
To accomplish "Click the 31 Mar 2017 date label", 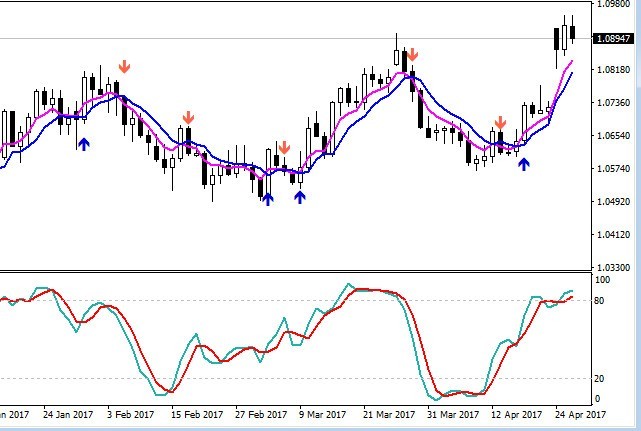I will pyautogui.click(x=453, y=415).
